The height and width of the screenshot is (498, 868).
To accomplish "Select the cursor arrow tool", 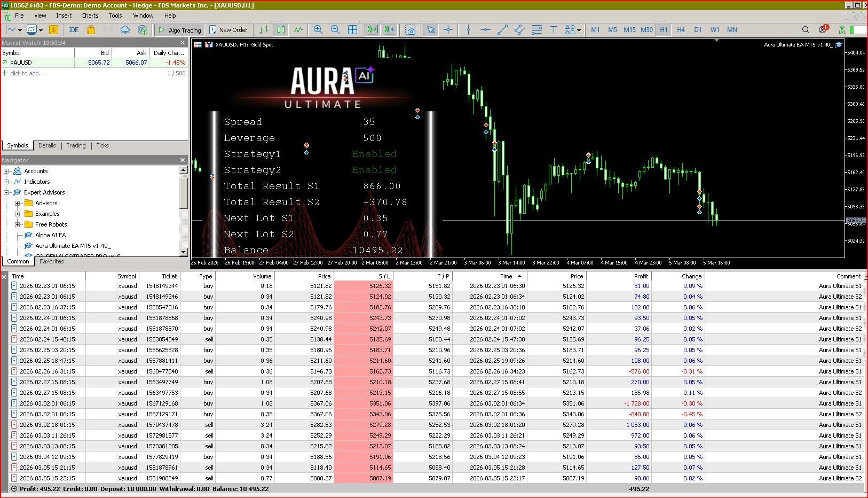I will 431,30.
